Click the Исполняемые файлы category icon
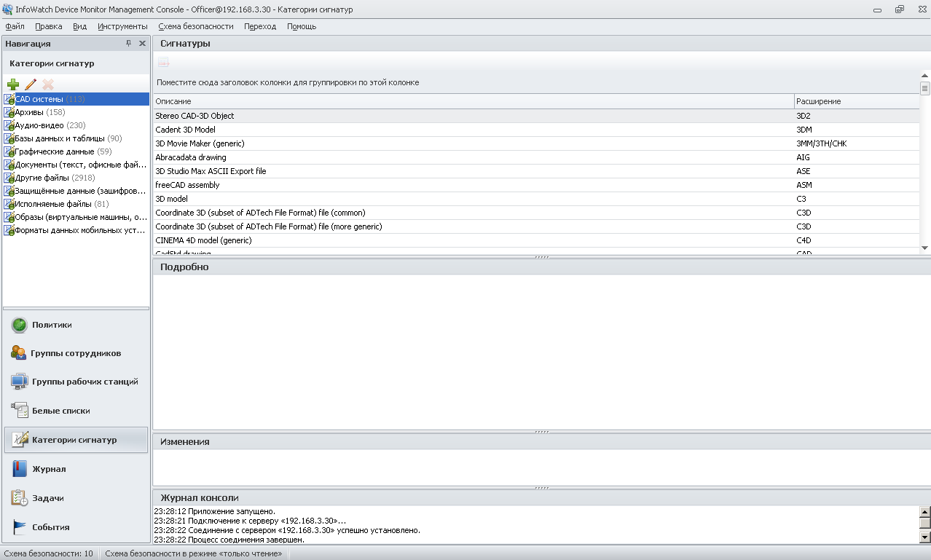The image size is (931, 560). tap(9, 204)
